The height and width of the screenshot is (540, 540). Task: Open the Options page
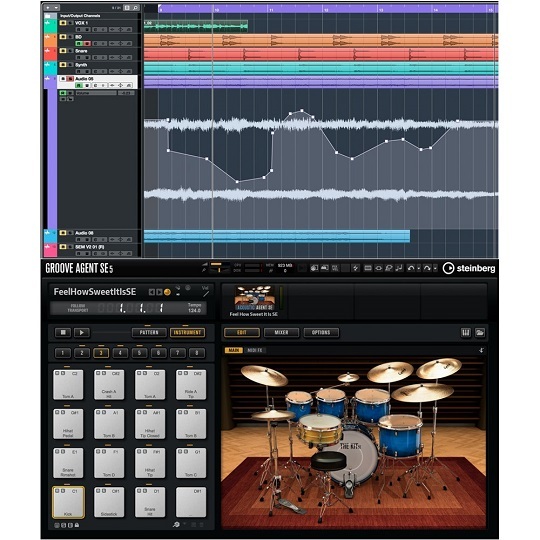click(x=321, y=332)
